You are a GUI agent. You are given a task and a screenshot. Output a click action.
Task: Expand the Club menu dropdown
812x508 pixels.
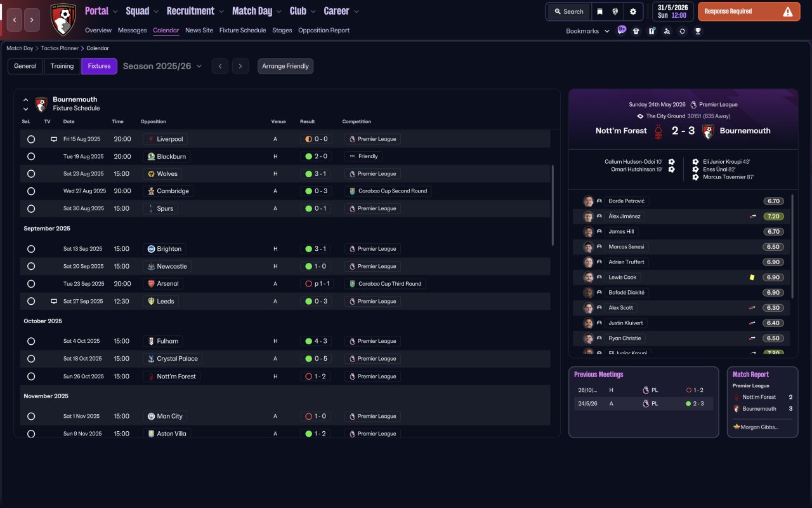[312, 11]
